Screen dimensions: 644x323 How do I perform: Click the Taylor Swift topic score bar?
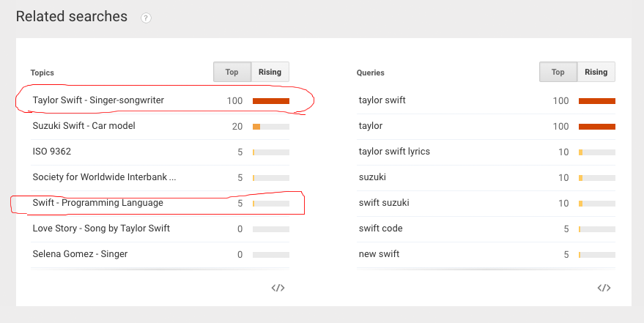(x=271, y=101)
